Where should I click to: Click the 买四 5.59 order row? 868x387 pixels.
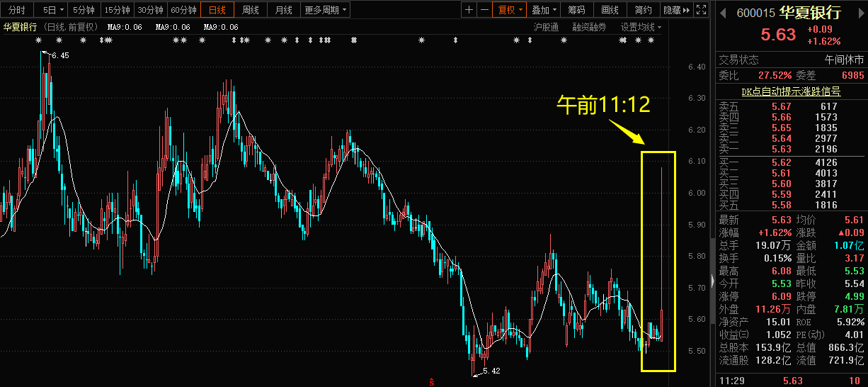tap(792, 194)
